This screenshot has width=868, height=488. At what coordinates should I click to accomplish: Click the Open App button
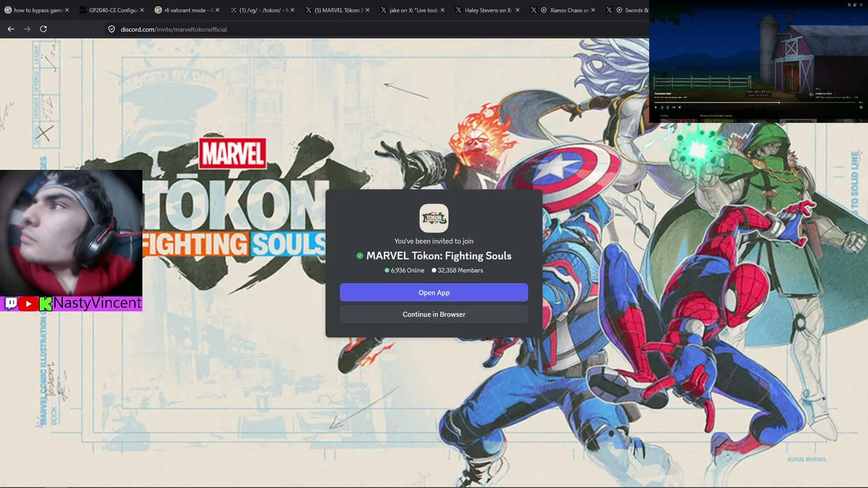click(x=434, y=293)
